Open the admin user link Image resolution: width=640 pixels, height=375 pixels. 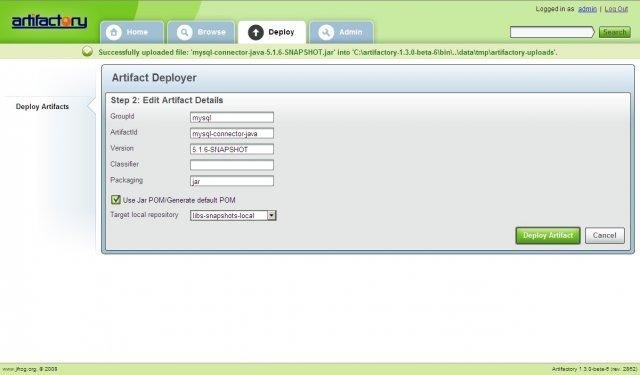tap(587, 9)
